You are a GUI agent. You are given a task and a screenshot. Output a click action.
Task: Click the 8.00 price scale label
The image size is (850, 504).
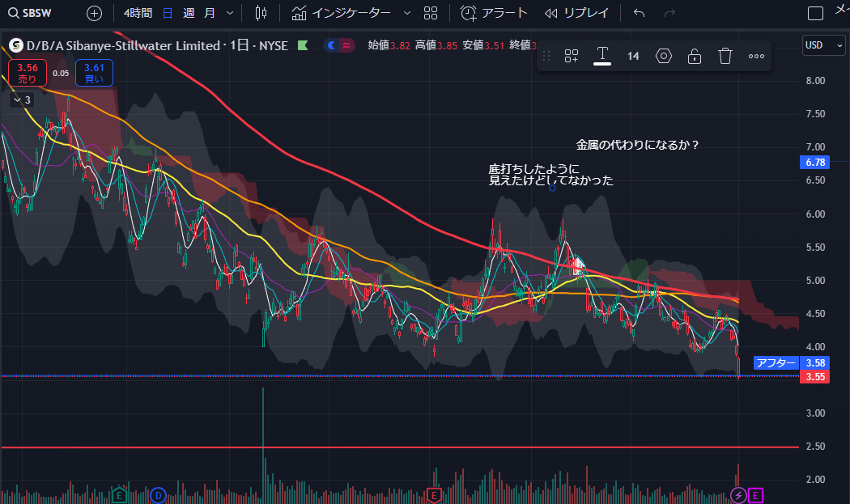point(815,81)
